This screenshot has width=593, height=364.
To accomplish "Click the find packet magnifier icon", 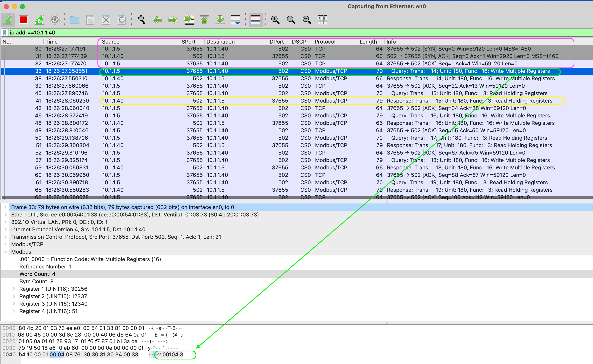I will point(142,20).
